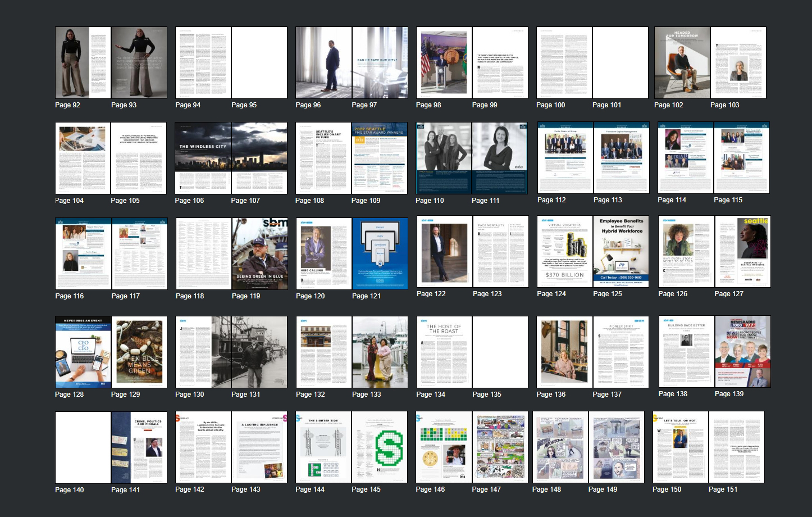The height and width of the screenshot is (517, 812).
Task: Select Page 119 'Seeing Green in Blue' thumbnail
Action: [x=260, y=254]
